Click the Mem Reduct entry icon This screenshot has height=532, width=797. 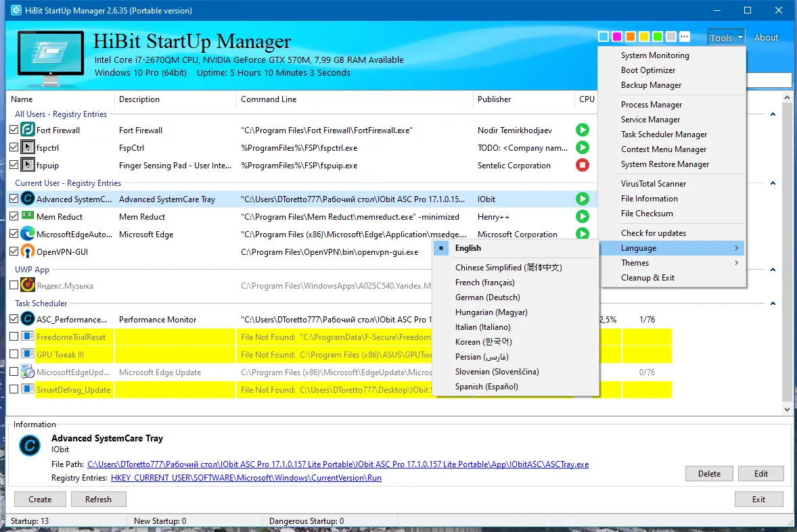(x=28, y=216)
